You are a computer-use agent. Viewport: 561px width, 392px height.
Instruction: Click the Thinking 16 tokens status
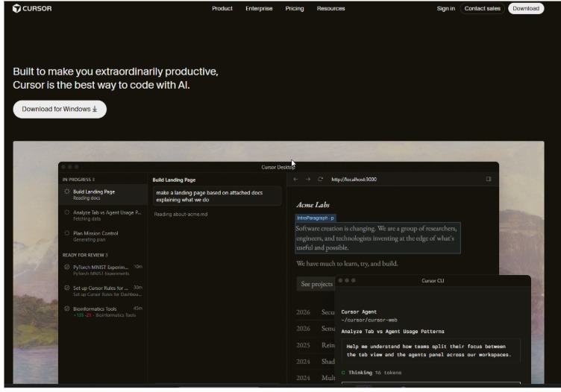point(374,373)
